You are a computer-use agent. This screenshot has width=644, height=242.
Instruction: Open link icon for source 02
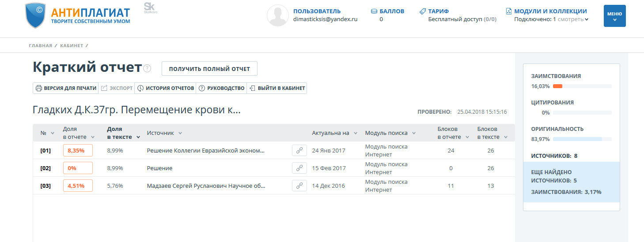pyautogui.click(x=299, y=168)
